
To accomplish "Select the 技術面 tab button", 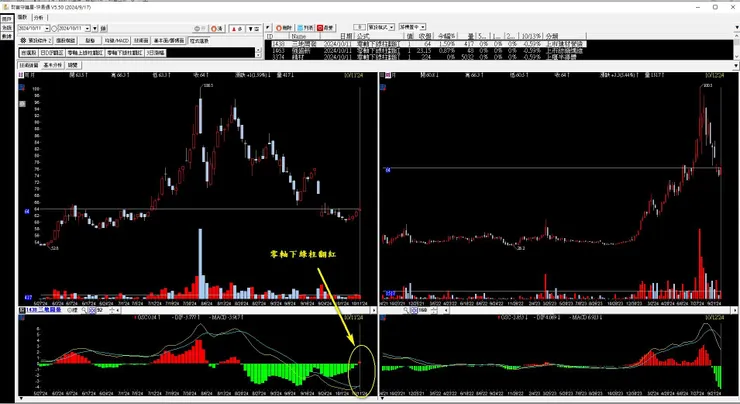I will pyautogui.click(x=141, y=41).
